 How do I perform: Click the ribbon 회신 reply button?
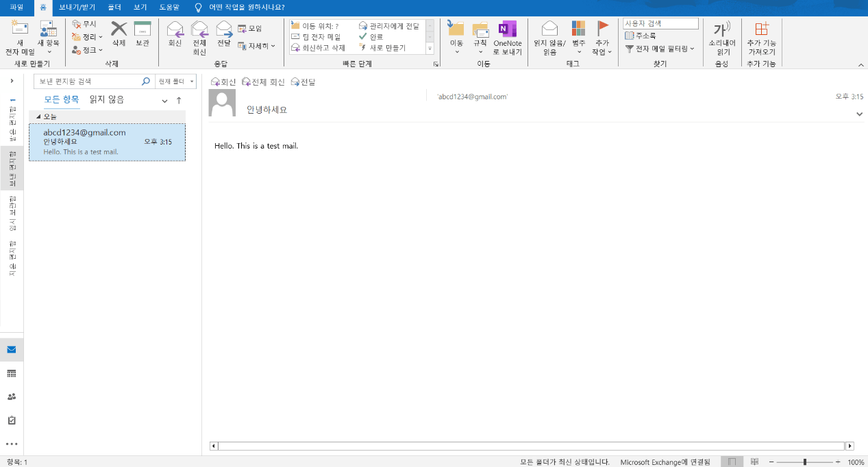175,34
